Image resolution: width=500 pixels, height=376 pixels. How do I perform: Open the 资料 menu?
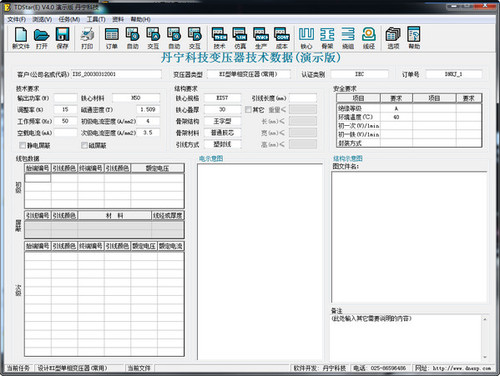pos(118,19)
